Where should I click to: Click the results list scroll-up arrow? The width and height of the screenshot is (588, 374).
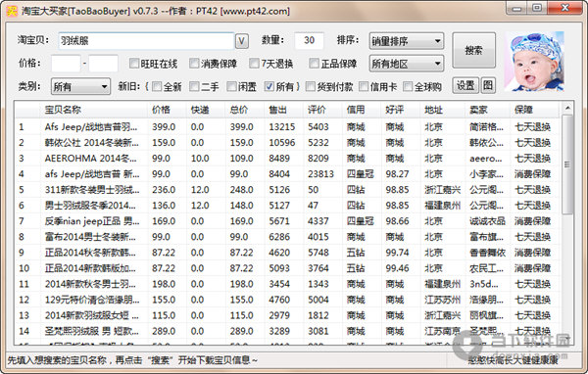(x=567, y=108)
